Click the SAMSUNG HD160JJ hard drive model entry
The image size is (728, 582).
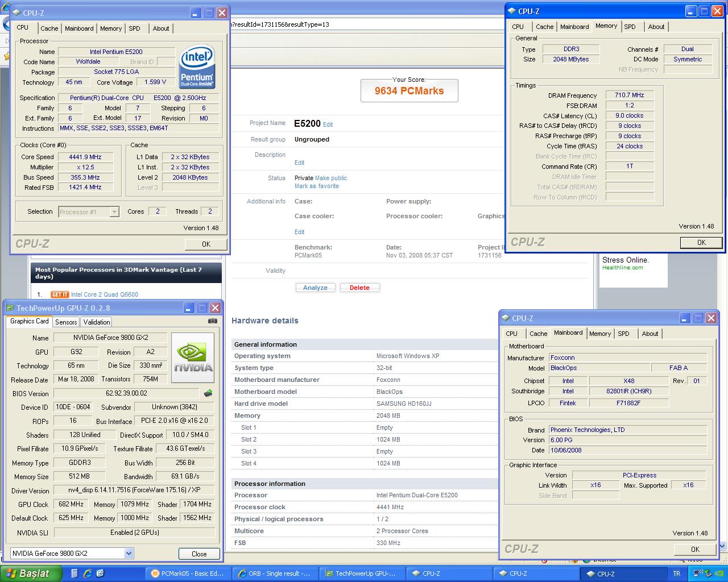[x=404, y=404]
